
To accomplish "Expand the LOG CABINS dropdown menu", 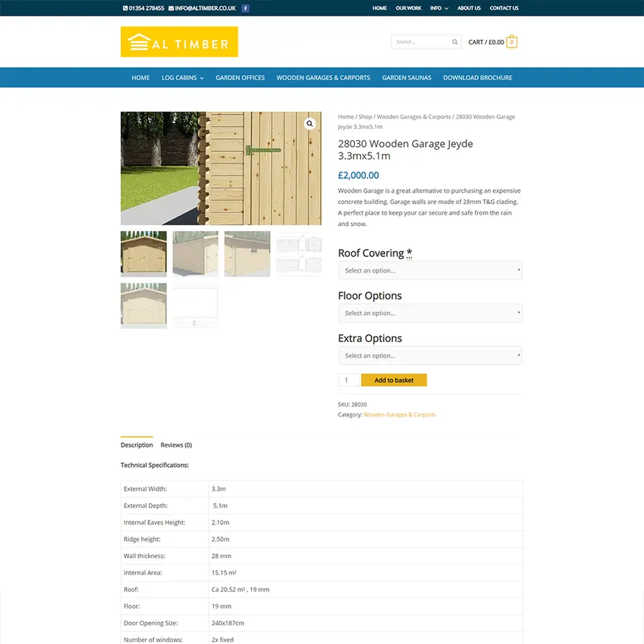I will pyautogui.click(x=201, y=77).
